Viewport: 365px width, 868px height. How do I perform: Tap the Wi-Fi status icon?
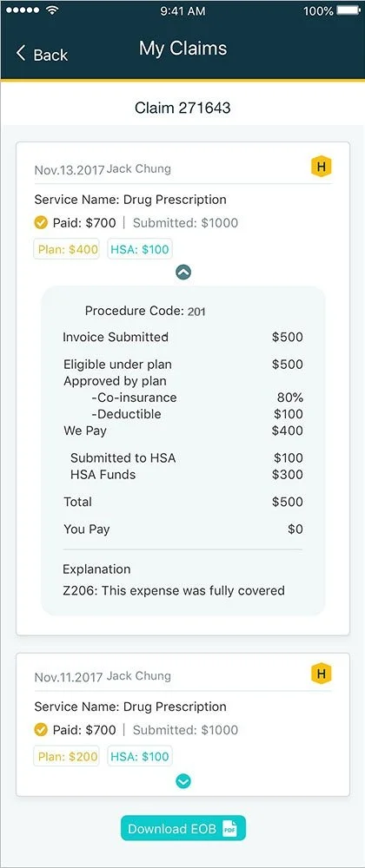[53, 10]
